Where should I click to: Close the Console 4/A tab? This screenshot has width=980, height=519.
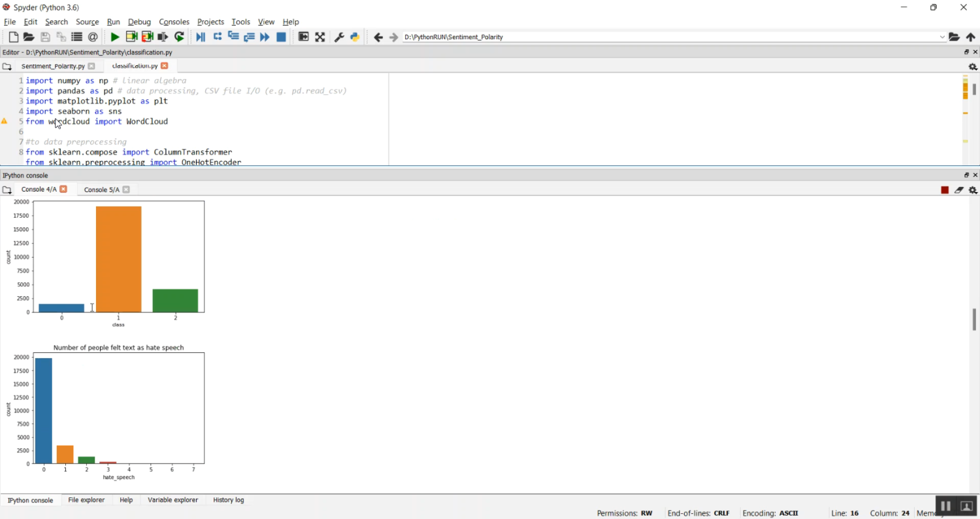tap(63, 190)
